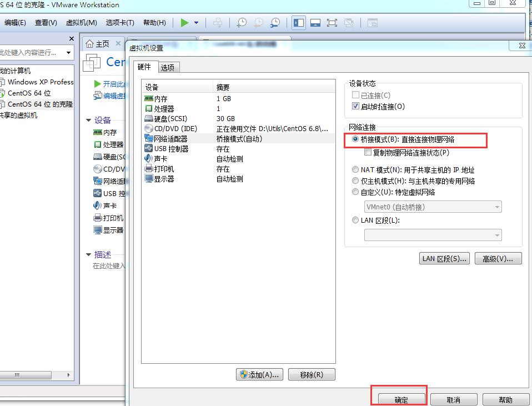Image resolution: width=532 pixels, height=406 pixels.
Task: Collapse the 设备 section in main window
Action: (88, 120)
